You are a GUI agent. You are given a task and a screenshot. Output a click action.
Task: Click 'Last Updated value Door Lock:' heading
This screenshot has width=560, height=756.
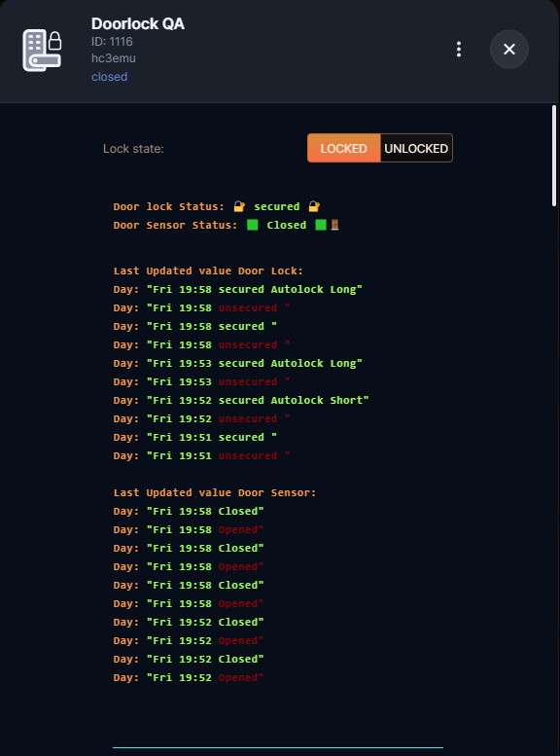tap(208, 270)
